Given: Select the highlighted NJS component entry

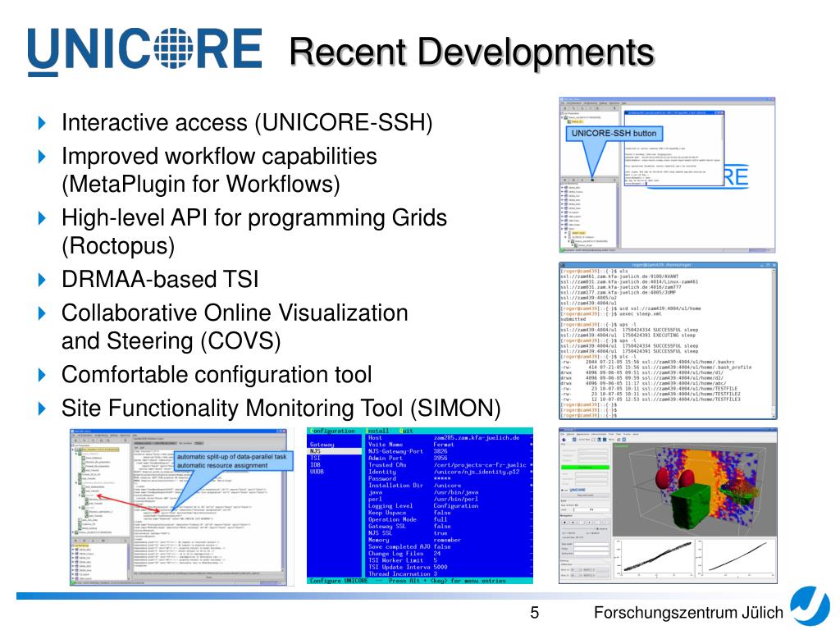Looking at the screenshot, I should pyautogui.click(x=336, y=452).
